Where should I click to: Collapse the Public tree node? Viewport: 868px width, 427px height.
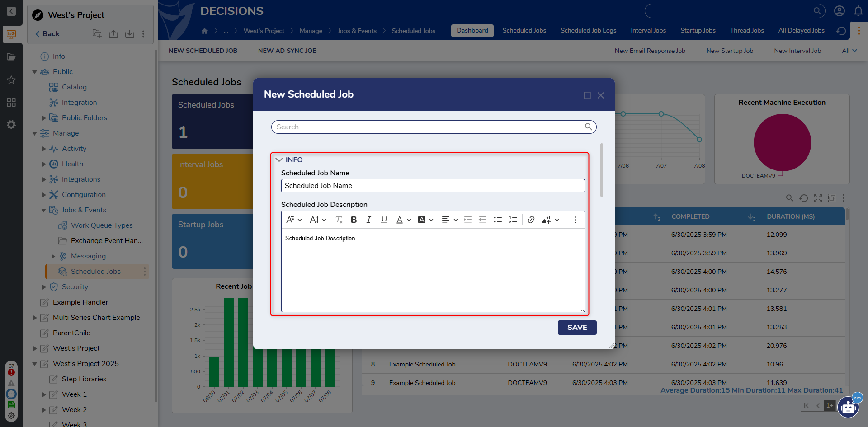coord(34,72)
